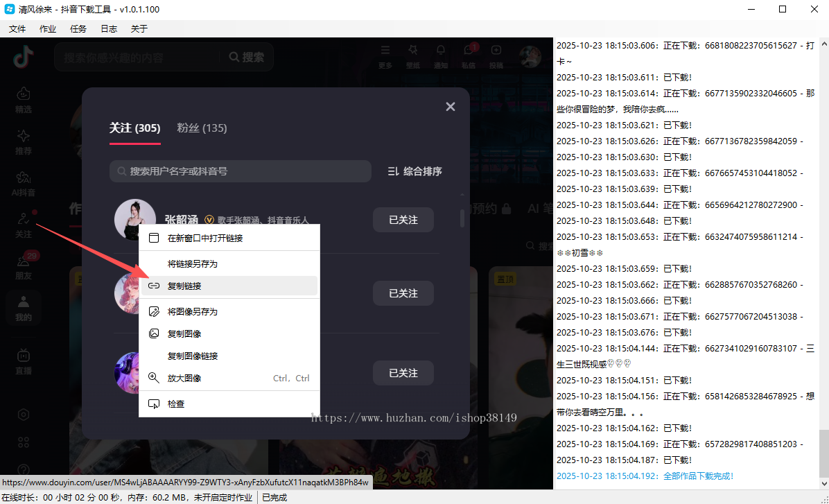Click the log panel scroll up arrow
The height and width of the screenshot is (504, 829).
[x=823, y=44]
